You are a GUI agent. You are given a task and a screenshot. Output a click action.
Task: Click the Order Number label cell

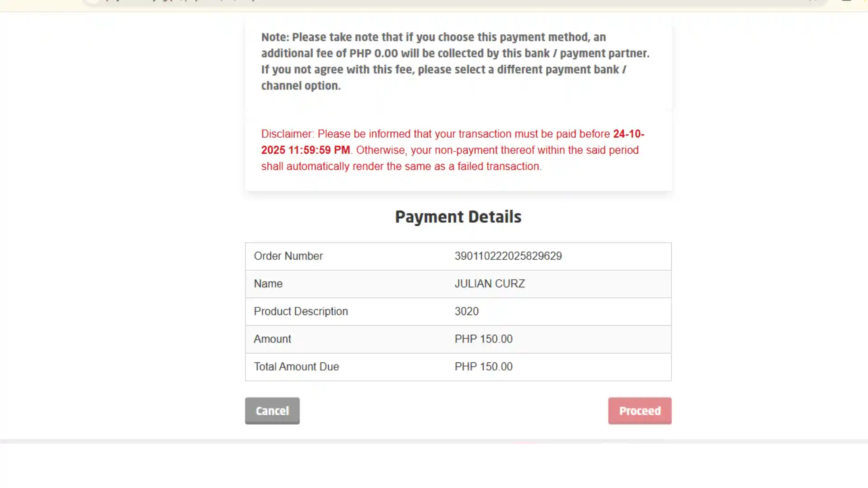pos(288,256)
